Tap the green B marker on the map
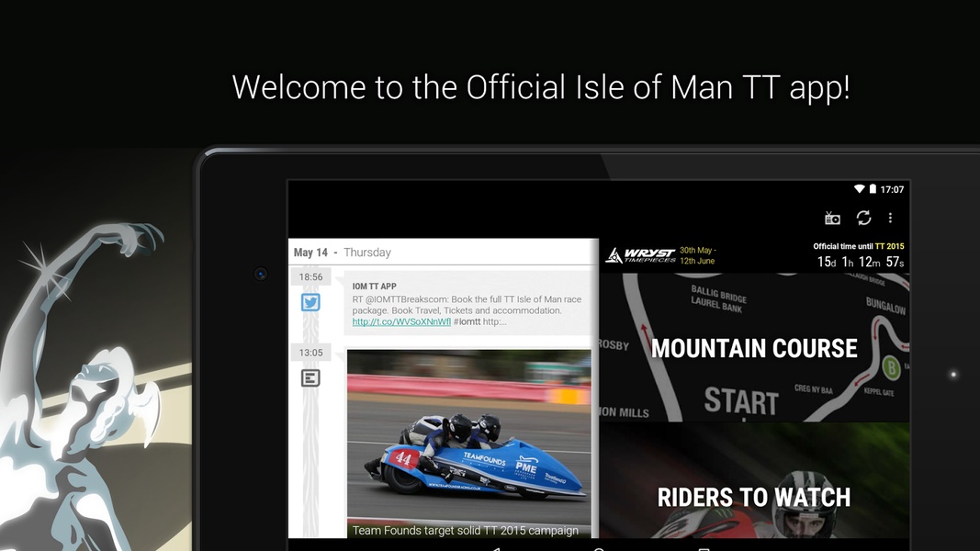 point(891,368)
